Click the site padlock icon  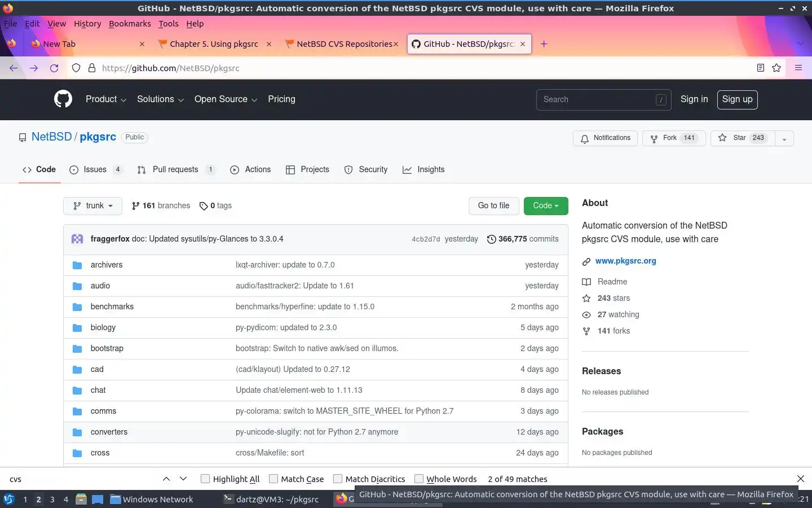pyautogui.click(x=92, y=68)
